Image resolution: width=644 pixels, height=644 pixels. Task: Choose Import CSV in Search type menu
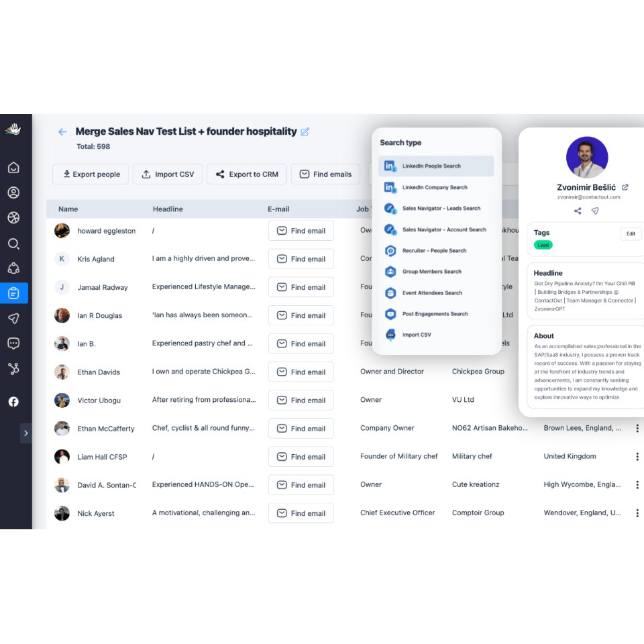[x=436, y=335]
